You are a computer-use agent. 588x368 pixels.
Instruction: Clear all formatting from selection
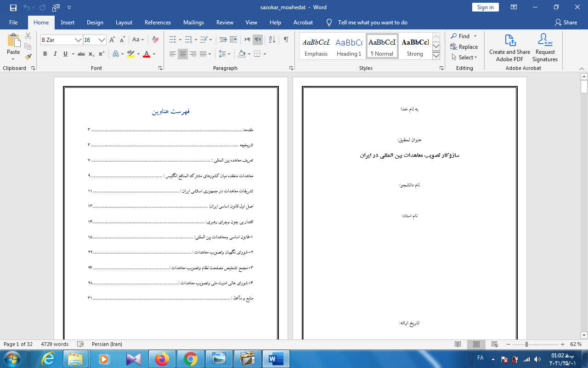pos(155,40)
